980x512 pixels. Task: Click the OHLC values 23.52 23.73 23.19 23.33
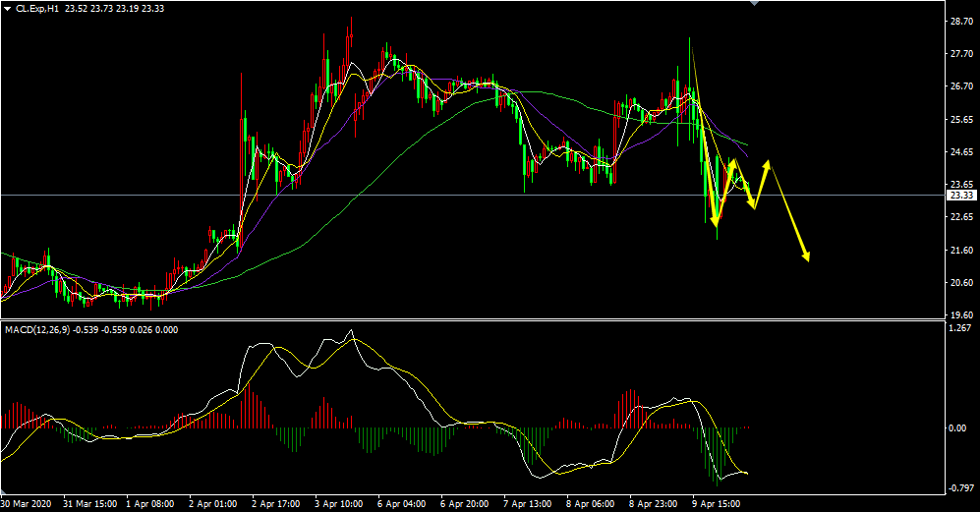(114, 9)
